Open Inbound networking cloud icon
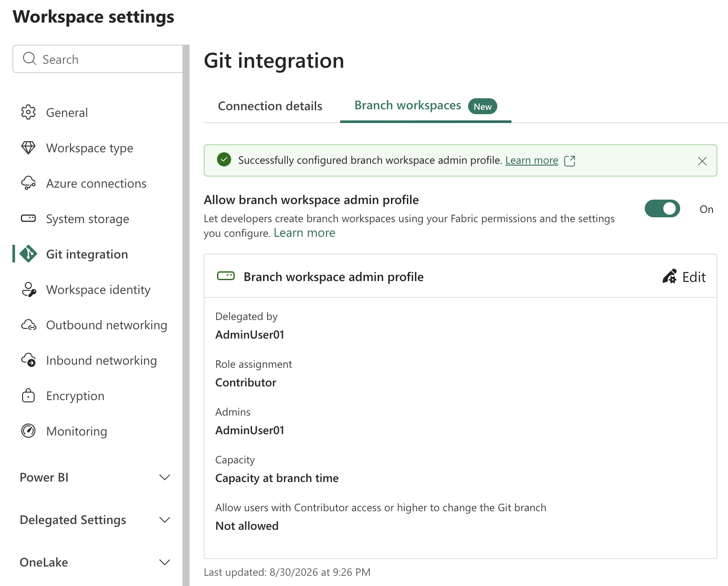This screenshot has height=586, width=728. point(28,360)
